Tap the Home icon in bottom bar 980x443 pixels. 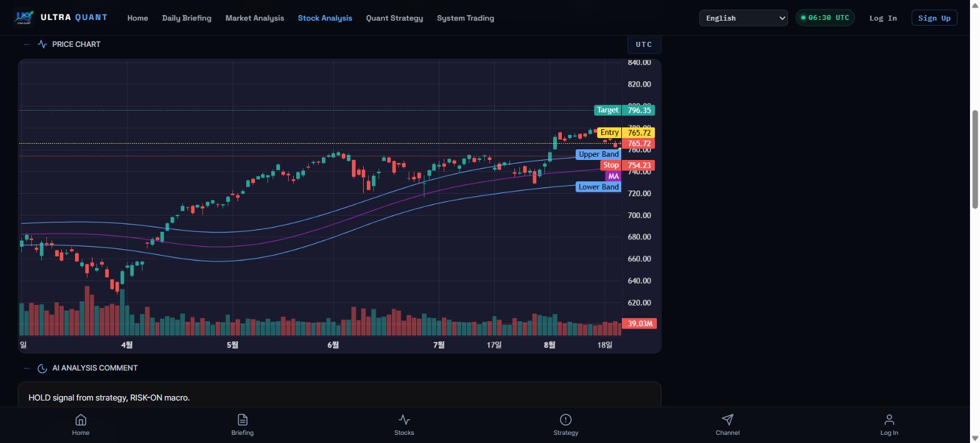(x=81, y=419)
